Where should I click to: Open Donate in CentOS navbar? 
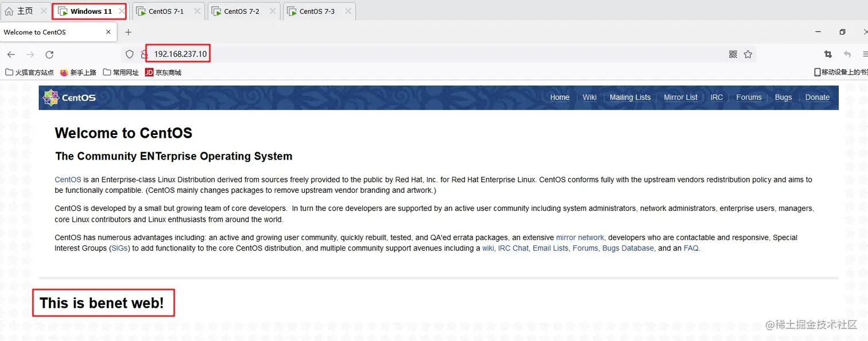coord(817,98)
